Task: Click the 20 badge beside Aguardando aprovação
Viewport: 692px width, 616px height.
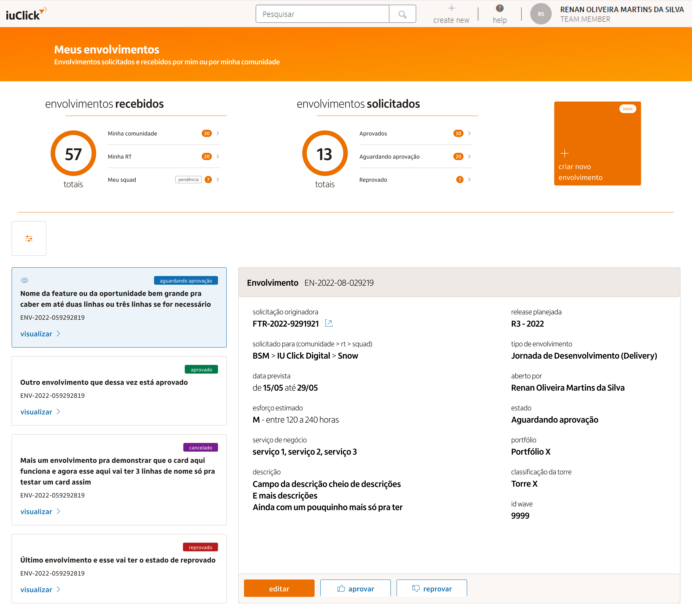Action: tap(458, 156)
